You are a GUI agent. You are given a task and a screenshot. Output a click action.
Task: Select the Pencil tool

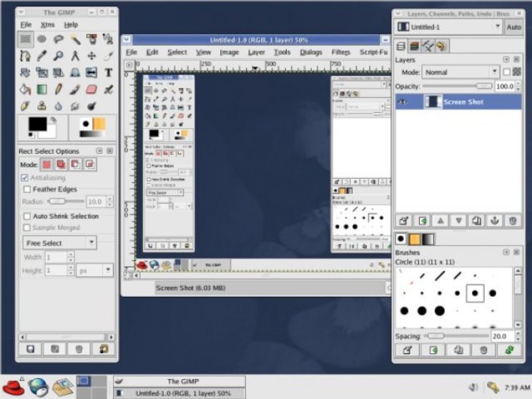pos(59,89)
